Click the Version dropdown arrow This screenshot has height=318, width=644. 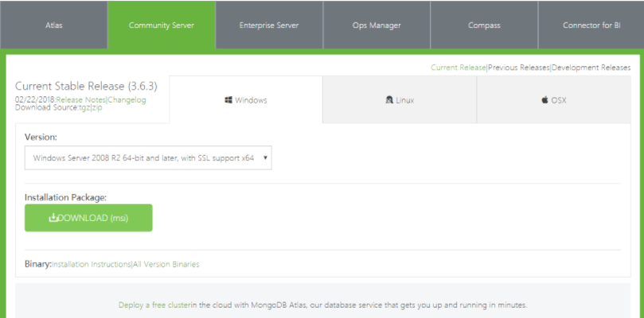click(265, 157)
